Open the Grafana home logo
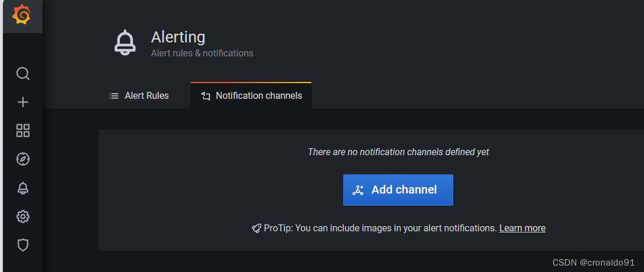 pos(22,15)
